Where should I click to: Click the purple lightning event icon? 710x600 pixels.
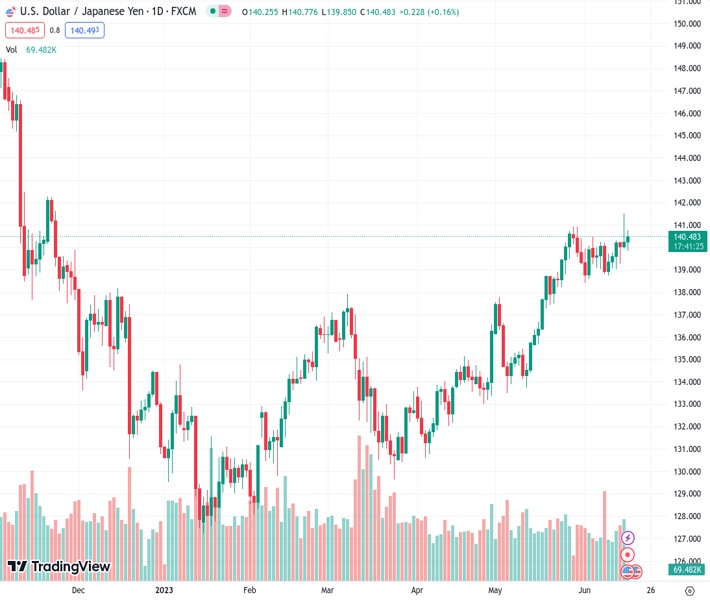click(x=628, y=538)
